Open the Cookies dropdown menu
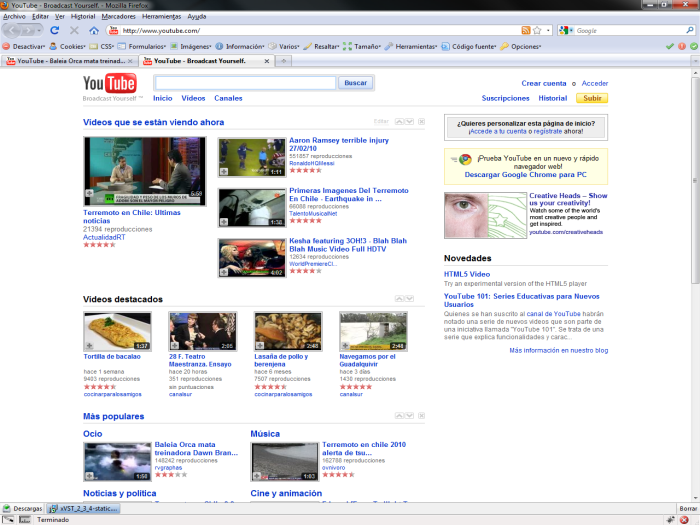The height and width of the screenshot is (525, 700). tap(67, 46)
